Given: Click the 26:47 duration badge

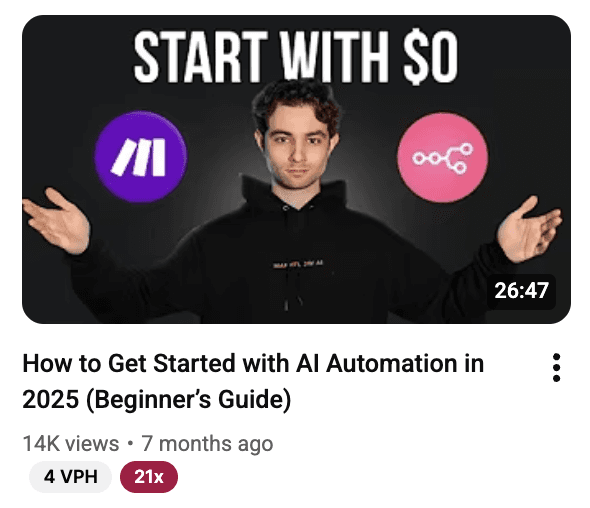Looking at the screenshot, I should (521, 291).
